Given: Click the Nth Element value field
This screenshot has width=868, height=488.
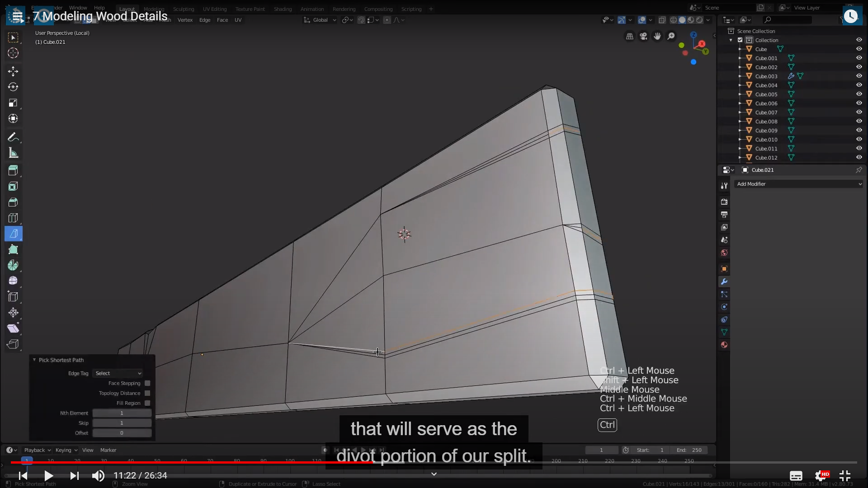Looking at the screenshot, I should tap(122, 413).
